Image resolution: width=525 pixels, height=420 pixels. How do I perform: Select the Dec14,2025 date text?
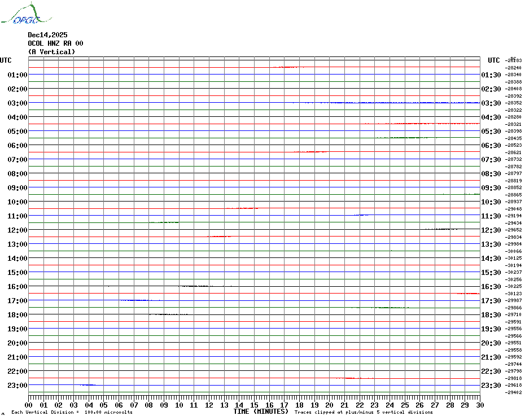point(47,35)
